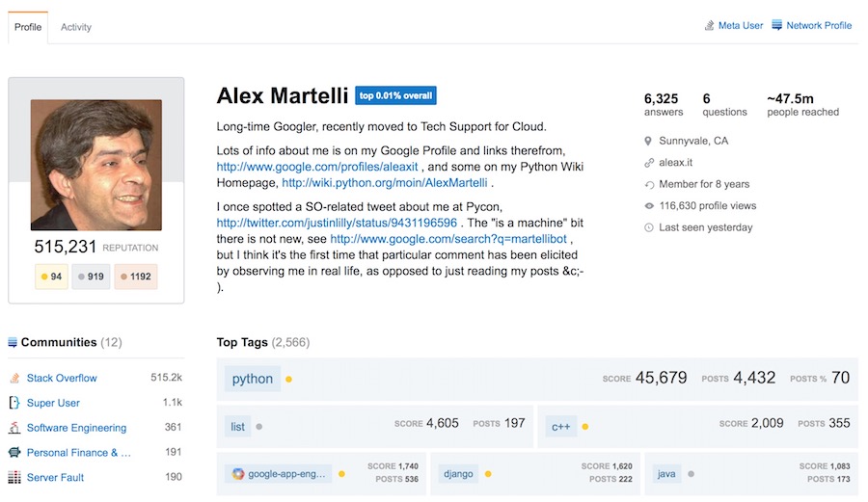
Task: Select the Profile tab
Action: [x=28, y=27]
